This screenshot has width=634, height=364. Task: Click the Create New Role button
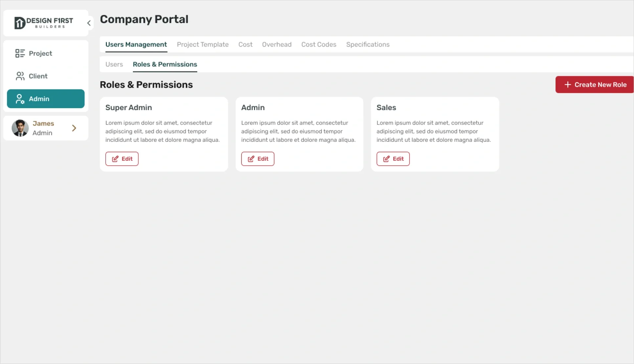594,84
